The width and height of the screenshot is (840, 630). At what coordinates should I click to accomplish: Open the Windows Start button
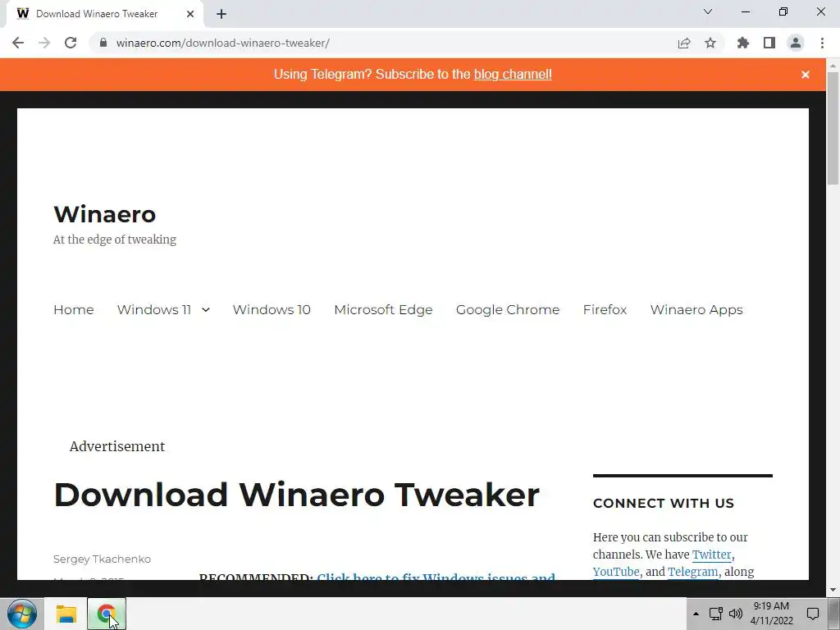[x=22, y=614]
